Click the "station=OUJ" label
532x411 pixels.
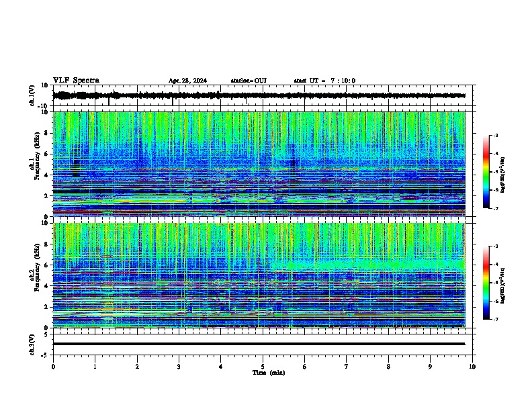(249, 81)
